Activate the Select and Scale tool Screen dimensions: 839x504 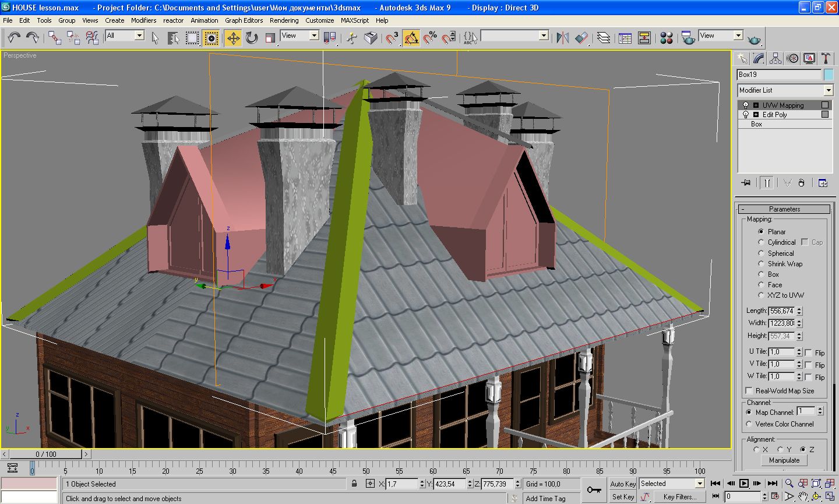(270, 38)
